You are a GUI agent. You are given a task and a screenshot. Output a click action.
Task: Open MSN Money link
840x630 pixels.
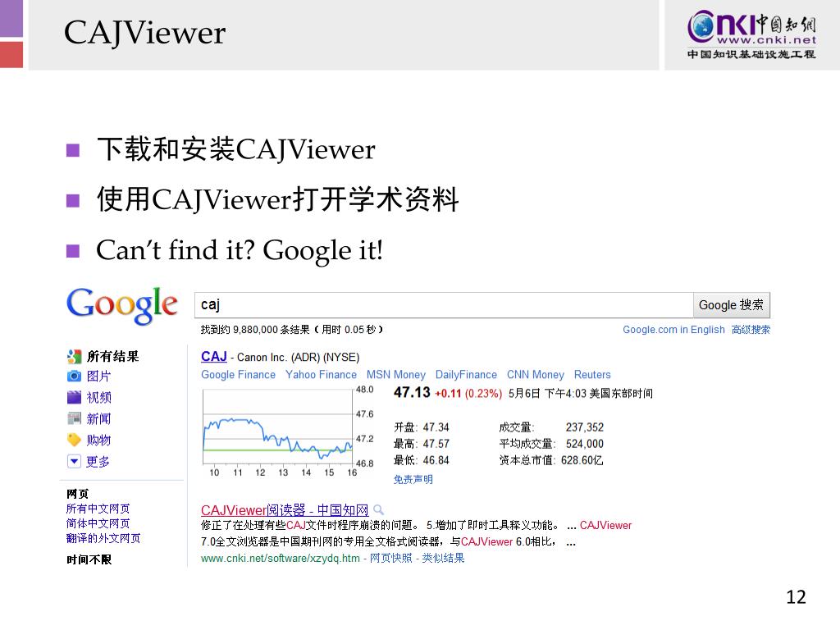click(396, 374)
